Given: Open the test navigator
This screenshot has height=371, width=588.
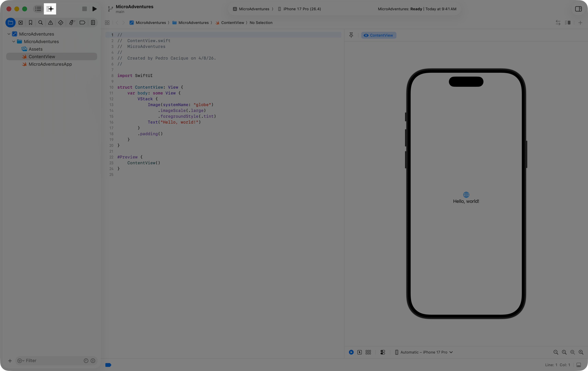Looking at the screenshot, I should [61, 22].
